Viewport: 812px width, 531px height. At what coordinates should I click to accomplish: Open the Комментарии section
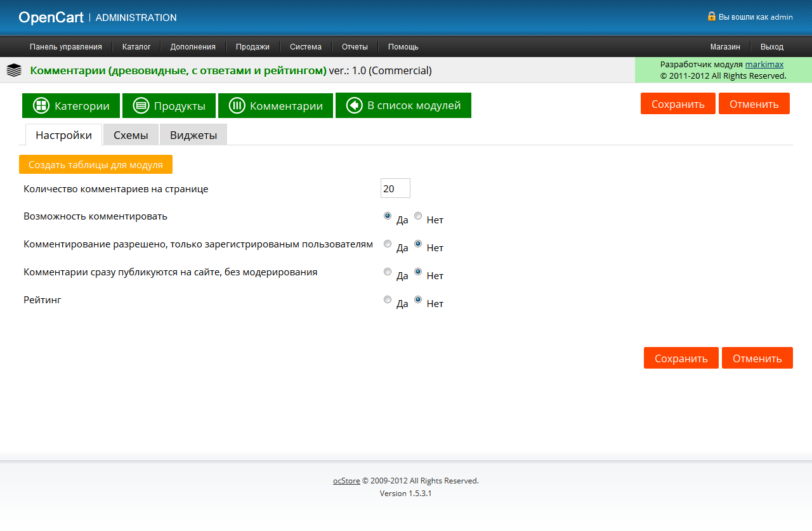click(x=275, y=106)
